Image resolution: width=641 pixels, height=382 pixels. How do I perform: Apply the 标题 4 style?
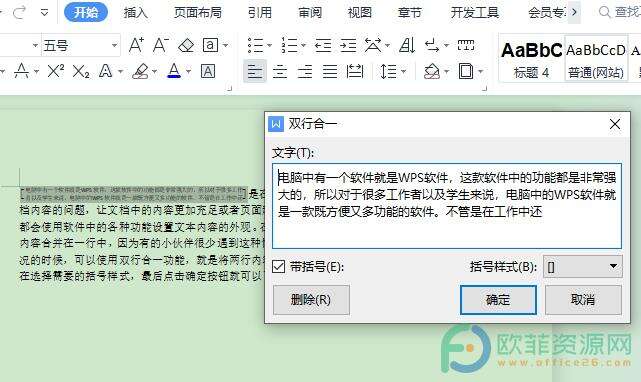pyautogui.click(x=531, y=58)
